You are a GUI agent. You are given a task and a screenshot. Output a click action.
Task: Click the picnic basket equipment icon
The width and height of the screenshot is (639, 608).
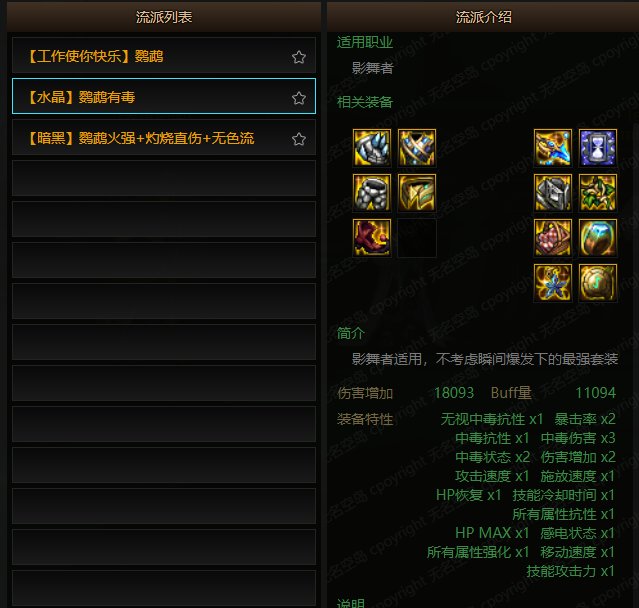click(553, 237)
